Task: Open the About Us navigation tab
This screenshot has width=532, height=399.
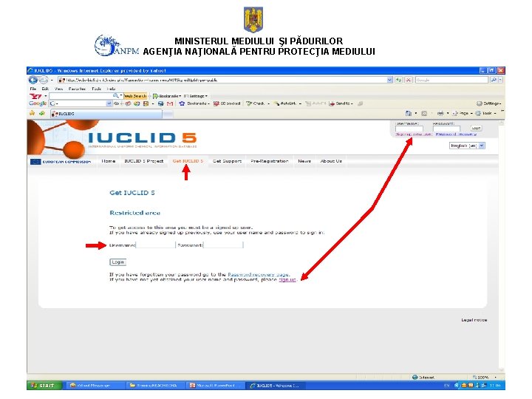Action: 331,161
